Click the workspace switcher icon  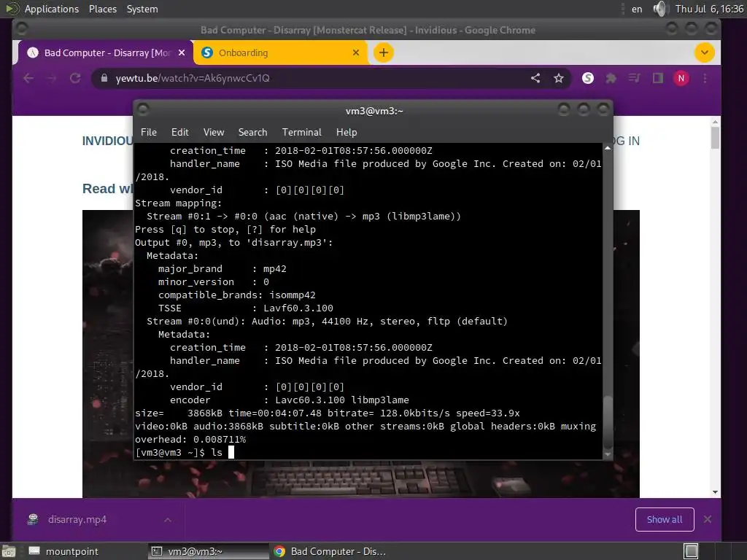point(691,551)
